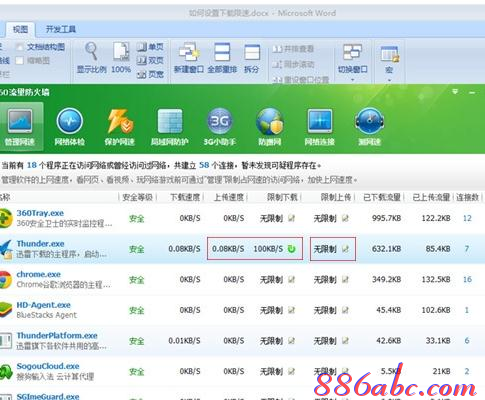Click the 显示比例 zoom magnifier in Word

[x=91, y=57]
